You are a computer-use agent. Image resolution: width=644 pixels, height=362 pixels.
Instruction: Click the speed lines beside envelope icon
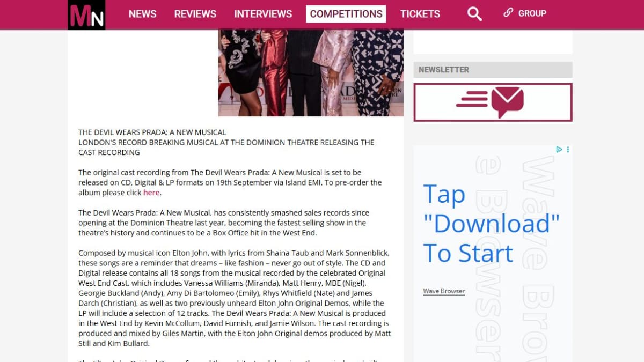[472, 99]
